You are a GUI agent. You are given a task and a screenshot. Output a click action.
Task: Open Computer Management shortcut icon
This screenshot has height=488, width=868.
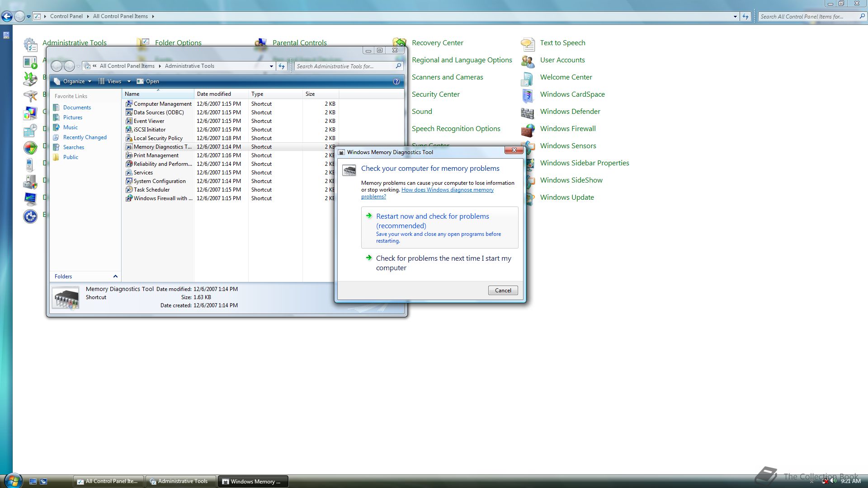tap(129, 104)
